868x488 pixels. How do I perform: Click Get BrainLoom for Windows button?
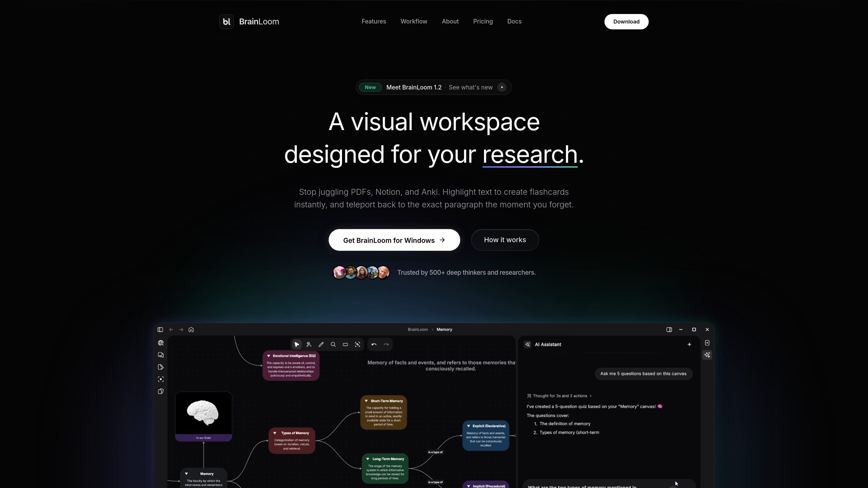[394, 240]
